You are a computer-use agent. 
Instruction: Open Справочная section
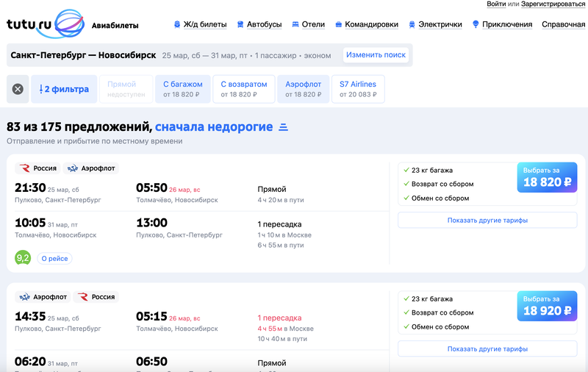coord(563,25)
